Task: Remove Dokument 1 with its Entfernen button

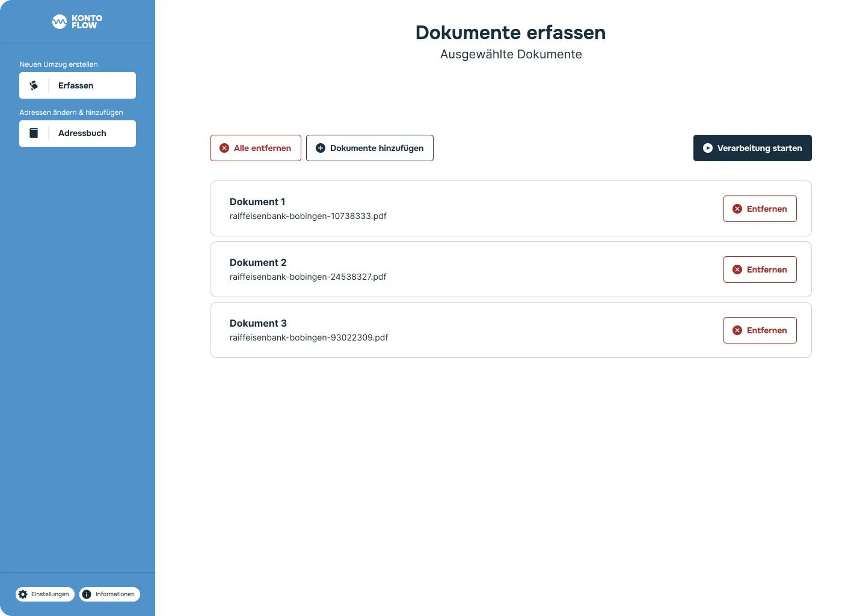Action: (760, 209)
